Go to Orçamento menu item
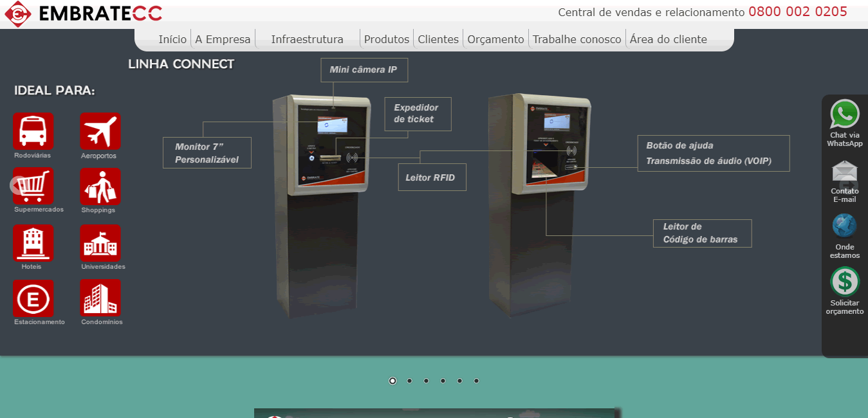The width and height of the screenshot is (868, 418). 495,39
